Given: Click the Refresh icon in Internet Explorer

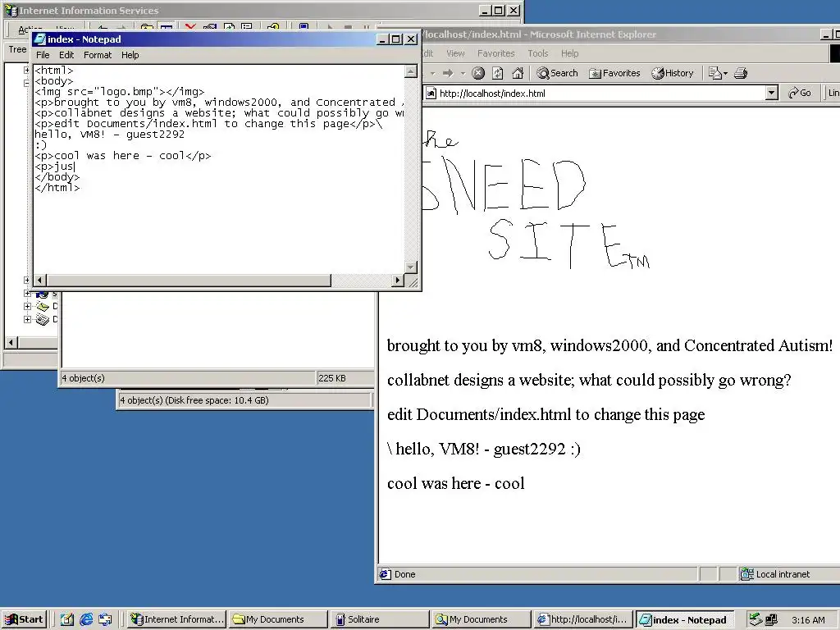Looking at the screenshot, I should pos(498,73).
